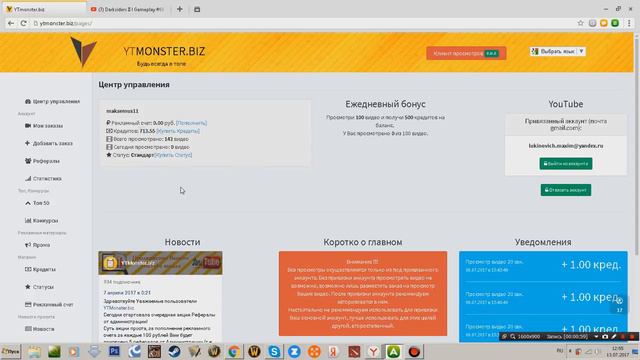
Task: Open Рекламный счет in the sidebar
Action: (49, 304)
